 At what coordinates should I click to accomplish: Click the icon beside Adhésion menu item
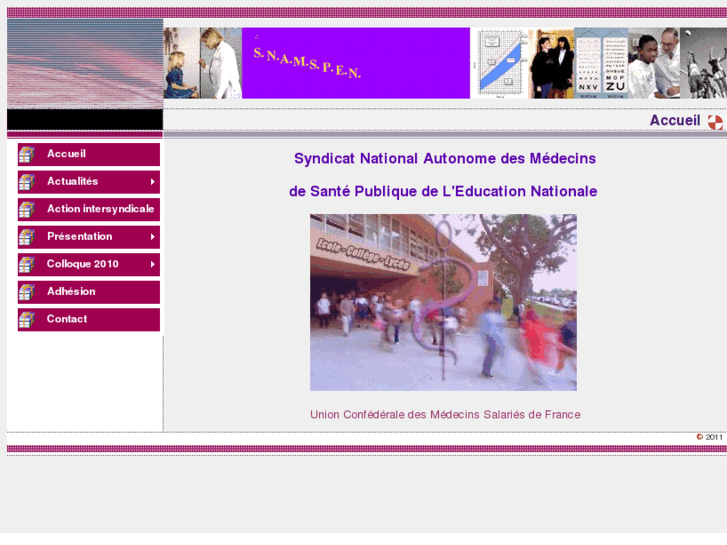(x=27, y=292)
